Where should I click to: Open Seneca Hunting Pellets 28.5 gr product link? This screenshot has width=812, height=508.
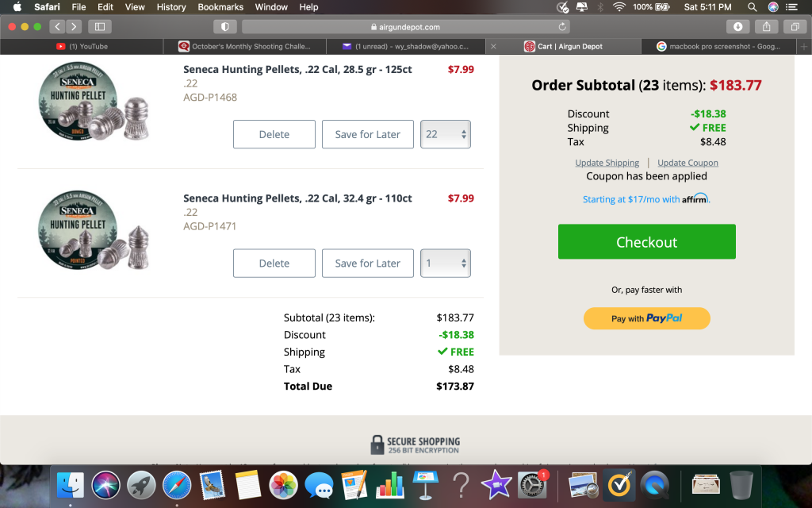(x=298, y=70)
